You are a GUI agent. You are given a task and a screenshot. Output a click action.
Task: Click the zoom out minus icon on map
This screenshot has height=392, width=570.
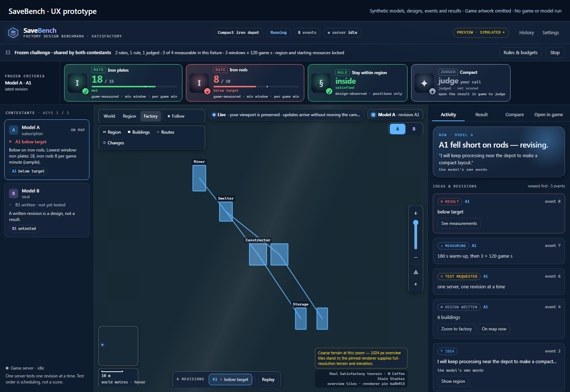(x=415, y=257)
